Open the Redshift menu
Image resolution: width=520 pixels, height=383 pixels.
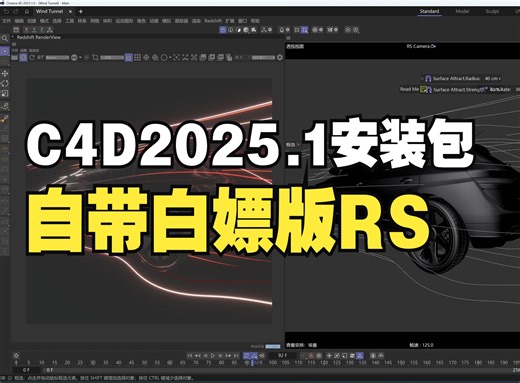click(x=213, y=21)
